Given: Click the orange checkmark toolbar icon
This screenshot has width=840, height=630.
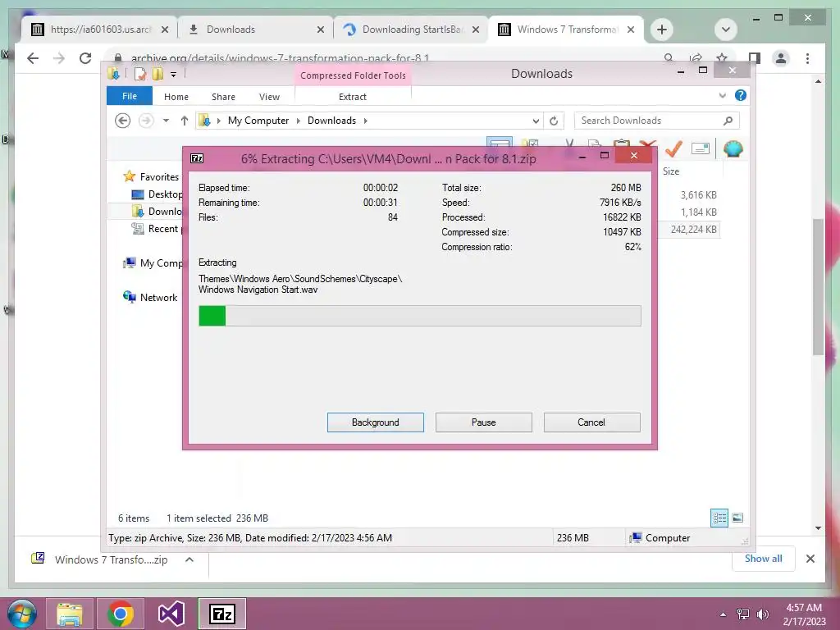Looking at the screenshot, I should coord(674,148).
